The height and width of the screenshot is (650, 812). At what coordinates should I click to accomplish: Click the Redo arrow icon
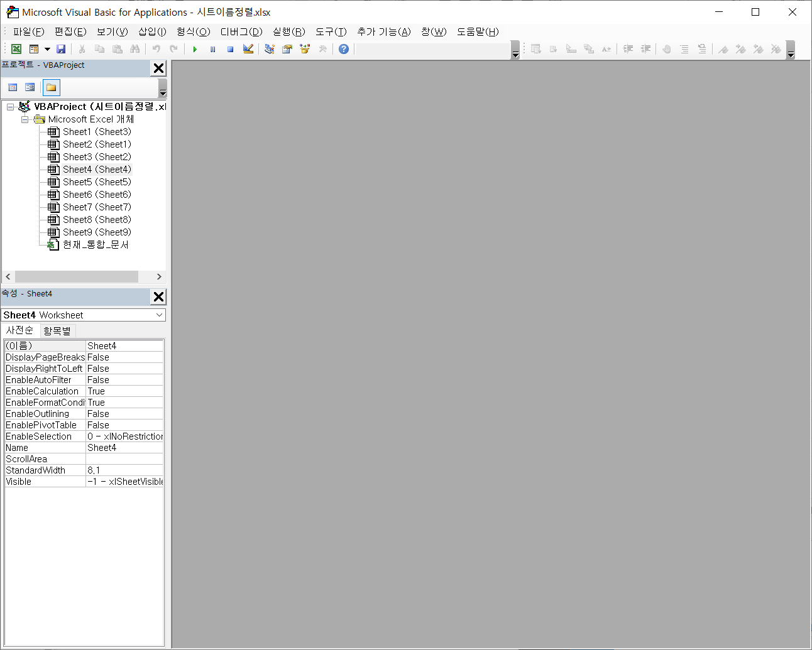click(x=173, y=49)
